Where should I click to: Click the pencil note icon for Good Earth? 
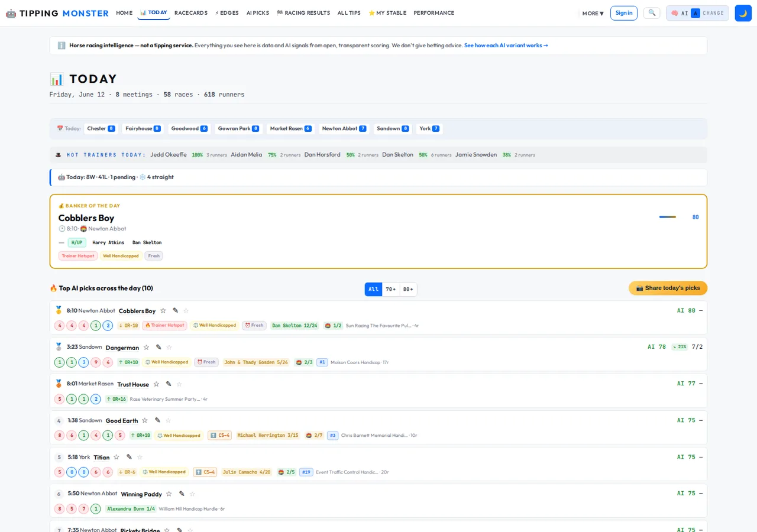coord(157,420)
